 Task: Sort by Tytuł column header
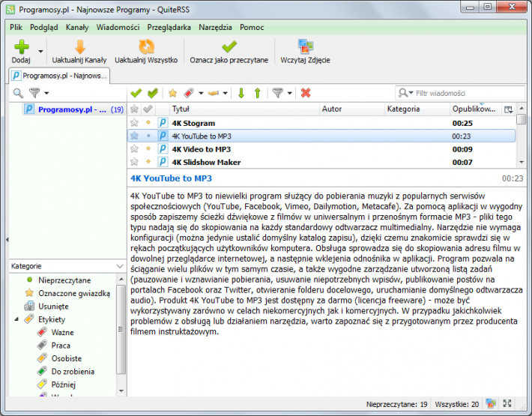click(244, 109)
